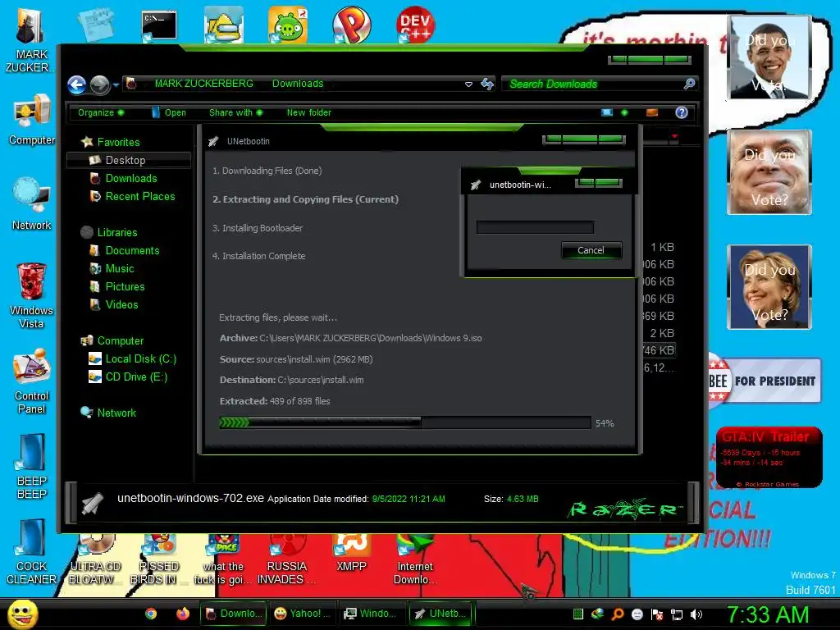Viewport: 840px width, 630px height.
Task: Click the orange magnifier tray icon
Action: [618, 614]
